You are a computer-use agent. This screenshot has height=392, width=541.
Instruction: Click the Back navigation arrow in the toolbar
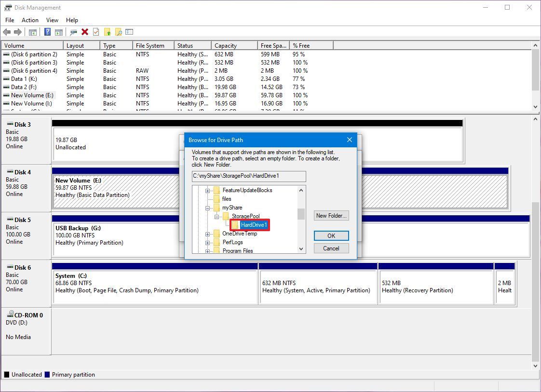click(x=7, y=32)
